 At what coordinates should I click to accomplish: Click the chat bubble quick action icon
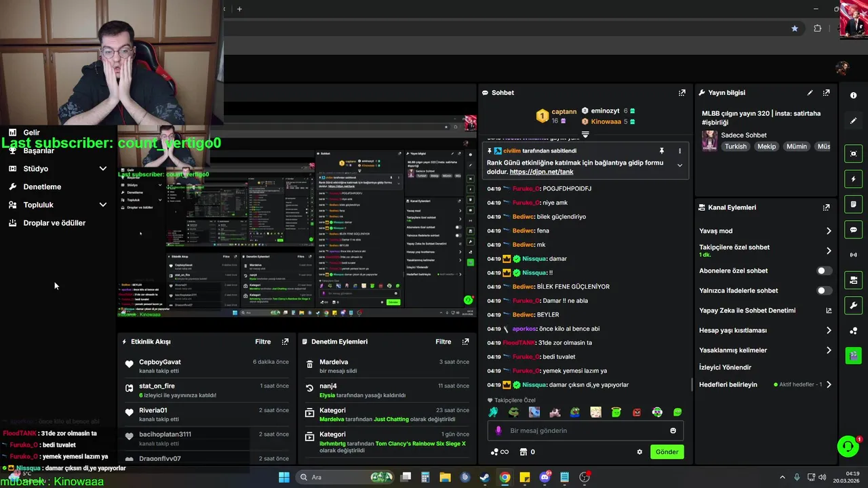click(x=853, y=230)
